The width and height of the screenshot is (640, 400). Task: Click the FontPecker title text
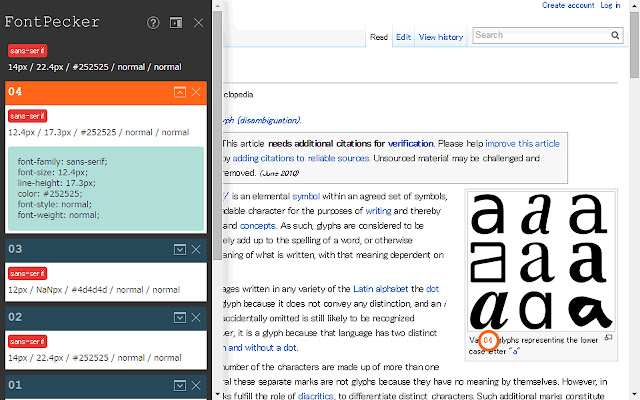(52, 22)
